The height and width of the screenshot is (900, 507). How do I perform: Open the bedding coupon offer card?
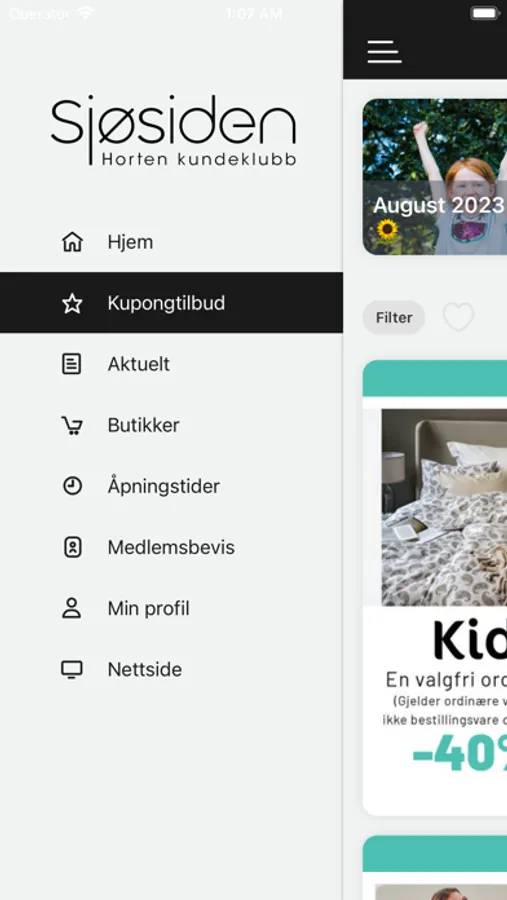[435, 588]
